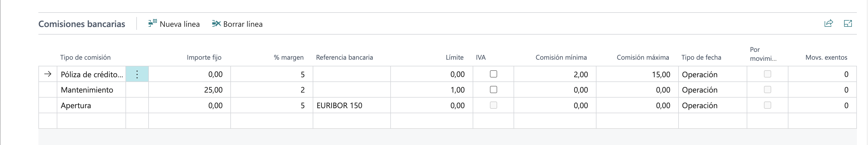Select the Comisión mínima cell showing 2,00
The image size is (868, 145).
555,74
